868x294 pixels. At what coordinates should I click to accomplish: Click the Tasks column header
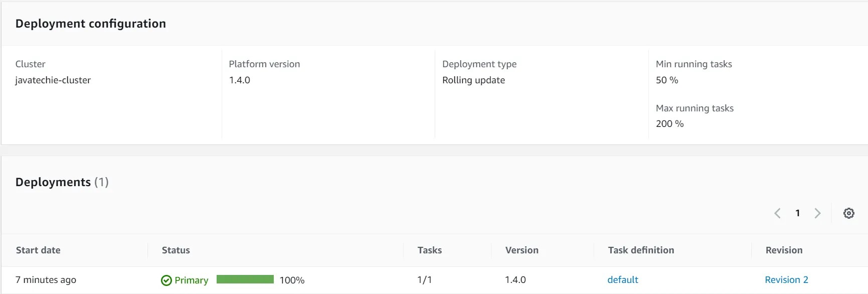(x=430, y=250)
